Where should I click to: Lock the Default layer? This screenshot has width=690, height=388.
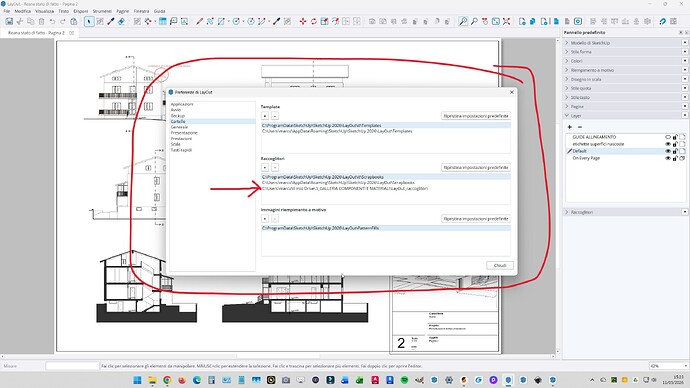[x=675, y=151]
